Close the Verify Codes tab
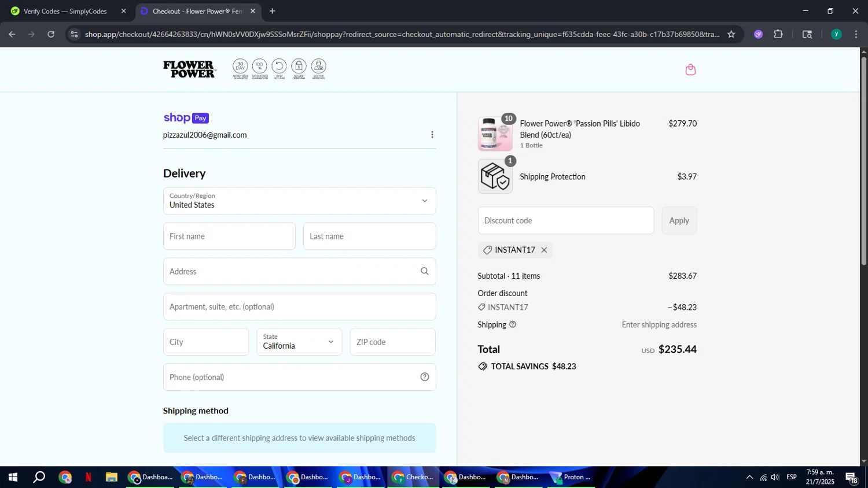Viewport: 868px width, 488px height. [x=123, y=11]
